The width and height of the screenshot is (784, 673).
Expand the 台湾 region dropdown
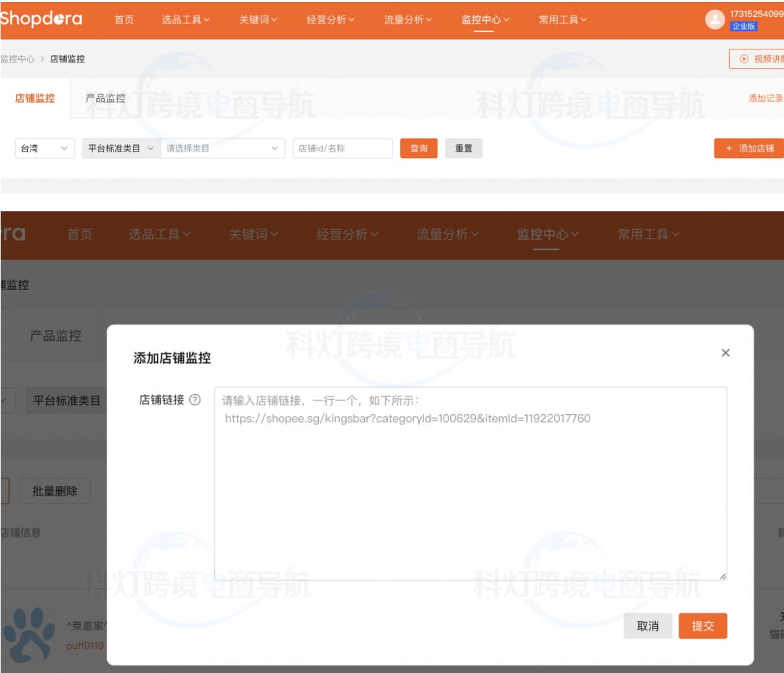[42, 149]
